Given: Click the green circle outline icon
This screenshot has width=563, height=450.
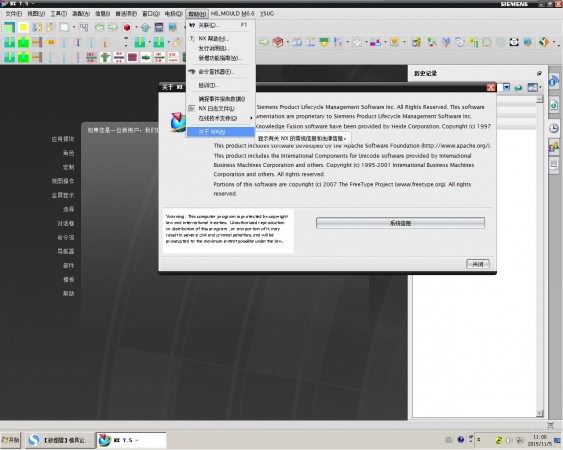Looking at the screenshot, I should click(x=487, y=42).
